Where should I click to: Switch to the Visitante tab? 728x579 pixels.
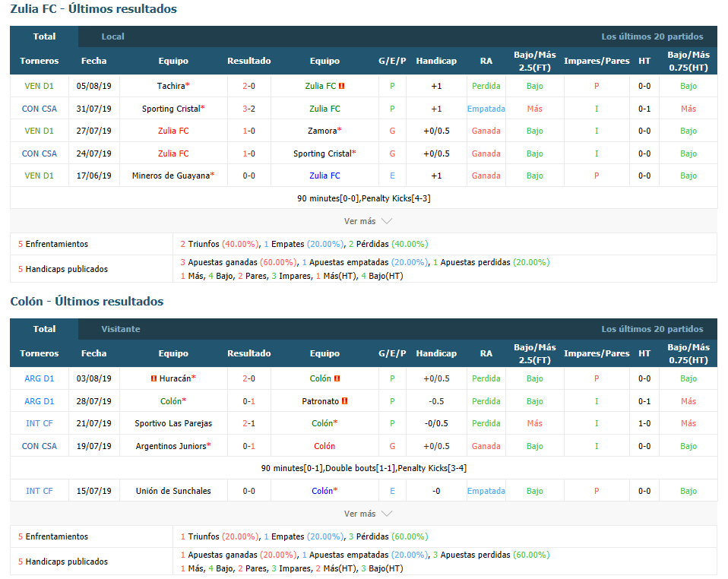[x=121, y=329]
